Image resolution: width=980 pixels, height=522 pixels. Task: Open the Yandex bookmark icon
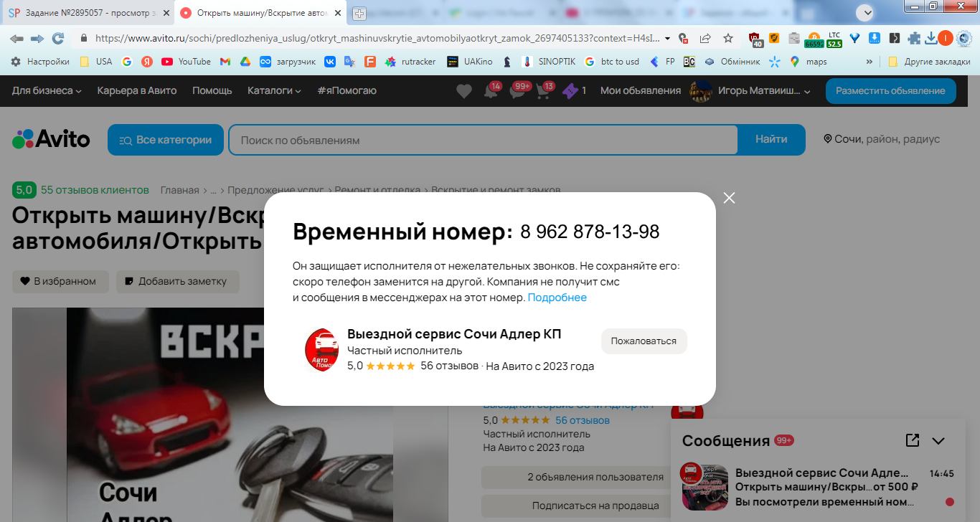[x=147, y=62]
